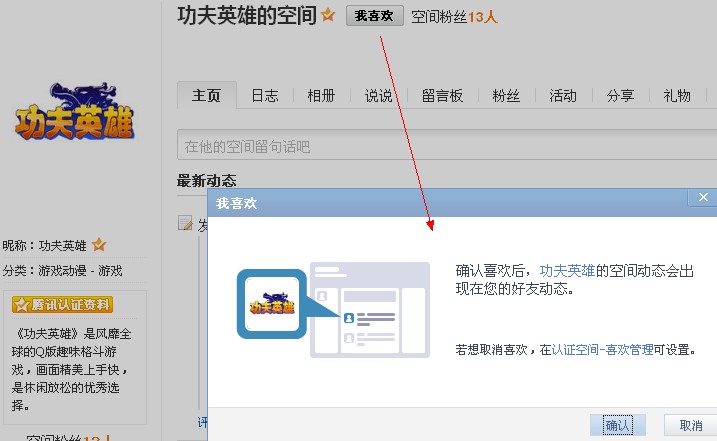Select the 说说 tab

click(x=378, y=96)
